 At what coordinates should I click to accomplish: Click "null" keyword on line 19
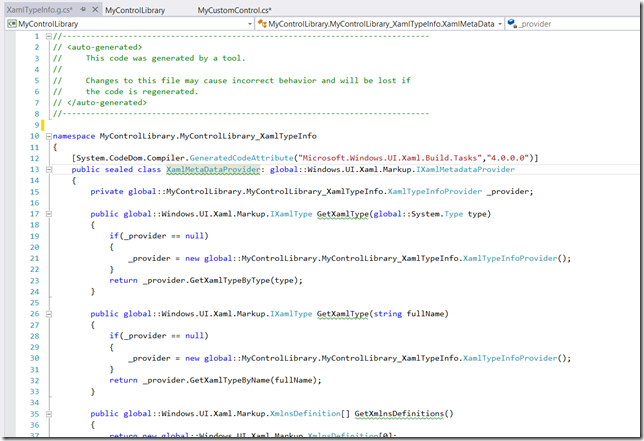pos(194,236)
